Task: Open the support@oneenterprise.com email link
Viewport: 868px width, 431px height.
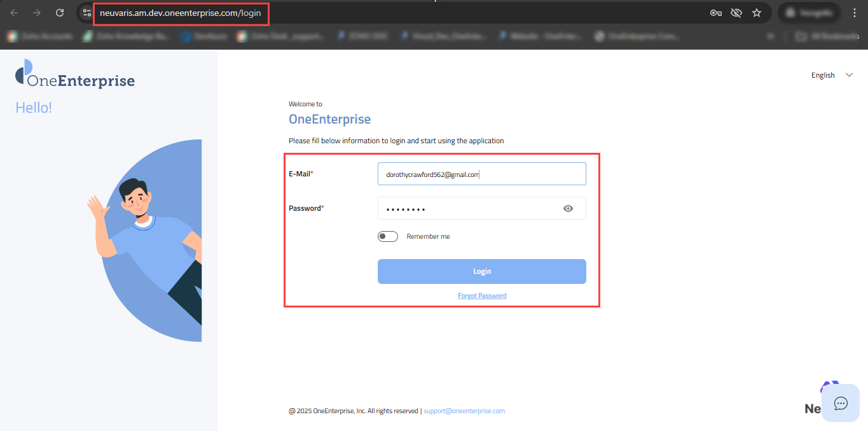Action: 464,411
